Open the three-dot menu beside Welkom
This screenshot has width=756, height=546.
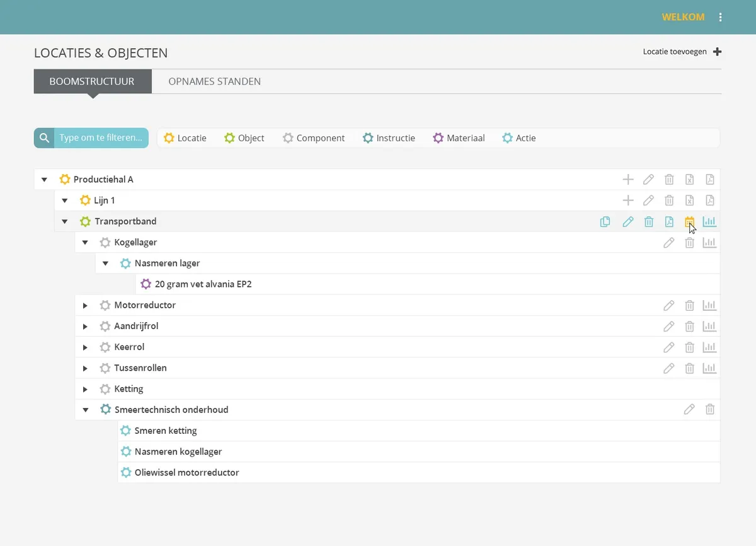pyautogui.click(x=721, y=18)
